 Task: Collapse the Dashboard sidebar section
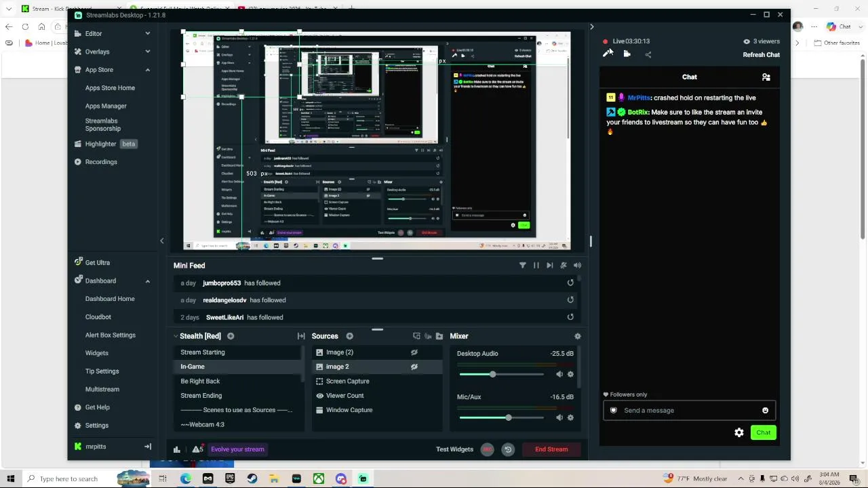click(147, 281)
